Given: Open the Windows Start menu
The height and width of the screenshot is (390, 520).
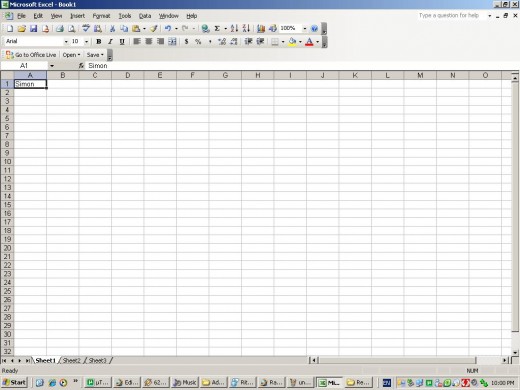Looking at the screenshot, I should tap(14, 382).
